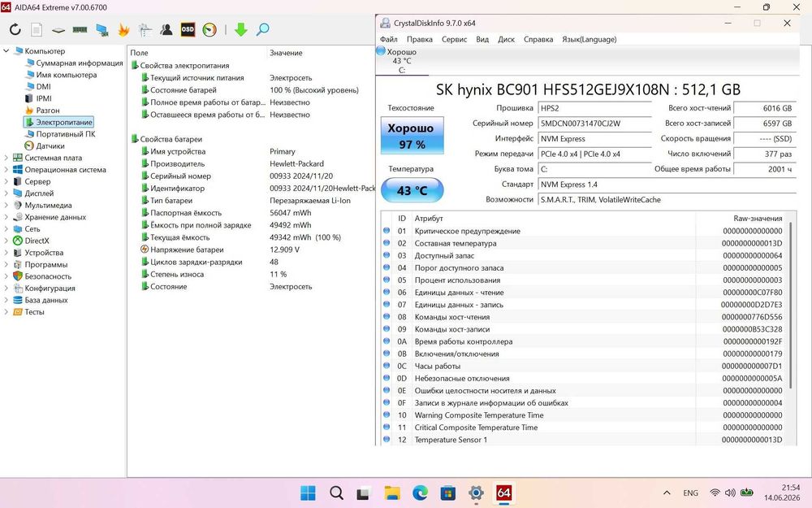Open Task View on the taskbar
This screenshot has width=812, height=508.
tap(364, 493)
